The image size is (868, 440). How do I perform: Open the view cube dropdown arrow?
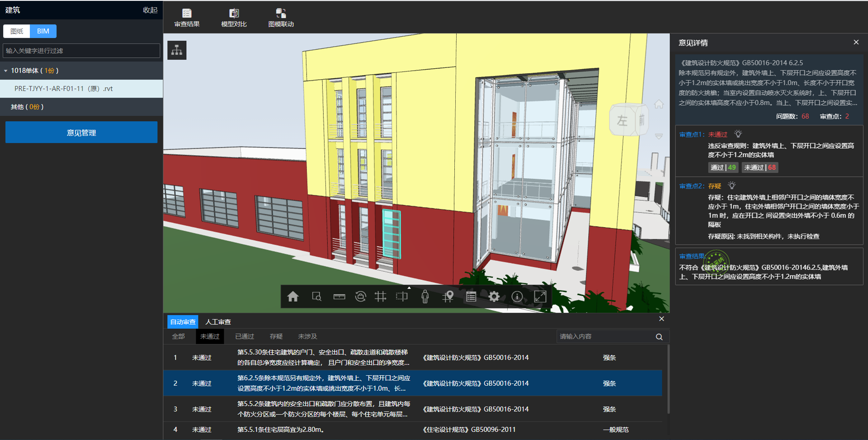(659, 136)
